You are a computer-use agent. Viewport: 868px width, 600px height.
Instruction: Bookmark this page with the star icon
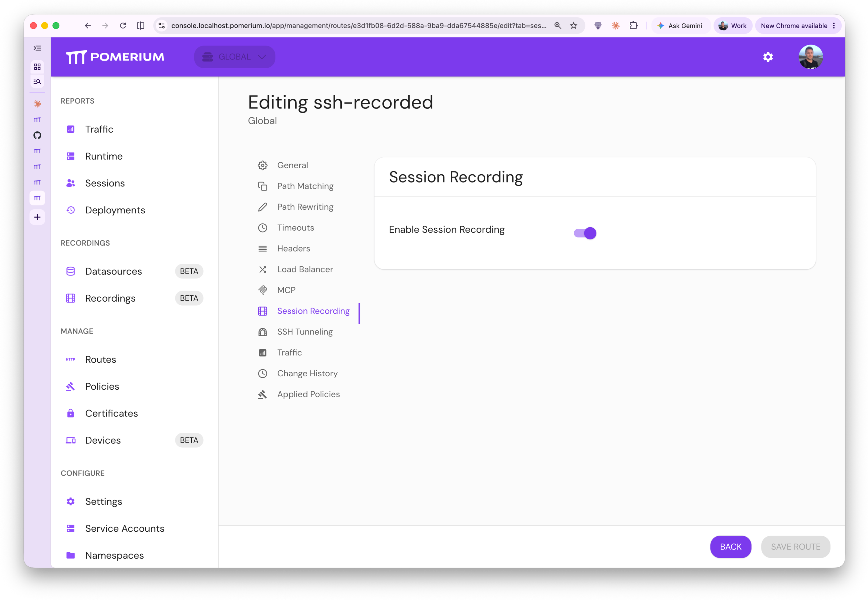pos(573,26)
